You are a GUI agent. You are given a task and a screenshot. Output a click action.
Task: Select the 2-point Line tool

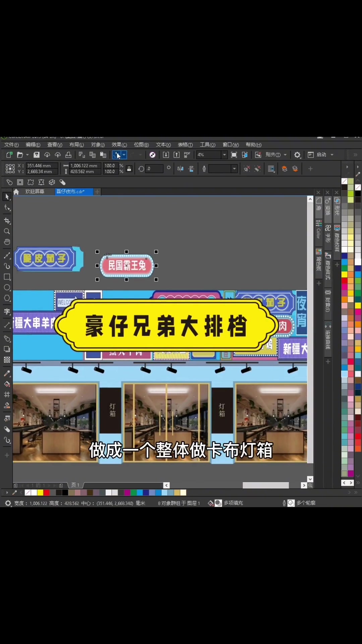point(7,256)
